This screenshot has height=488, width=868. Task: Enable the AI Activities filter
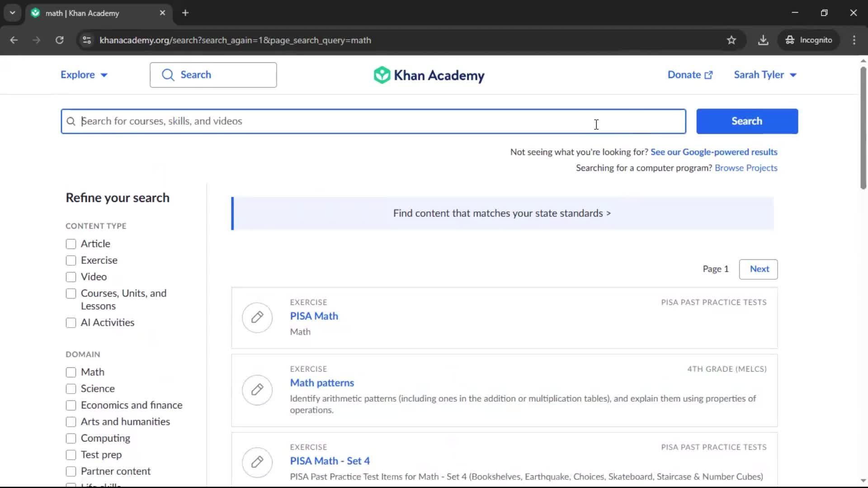pos(71,323)
